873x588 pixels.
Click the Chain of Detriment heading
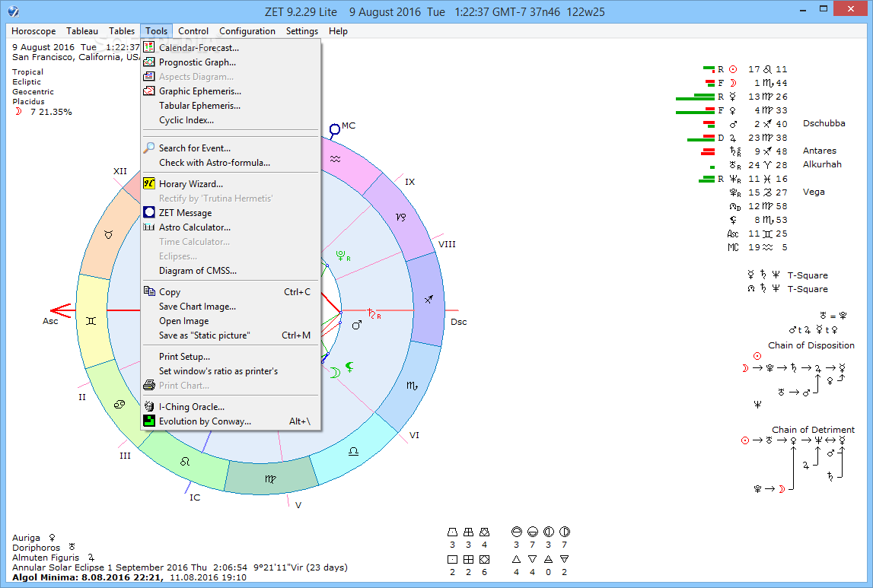813,430
